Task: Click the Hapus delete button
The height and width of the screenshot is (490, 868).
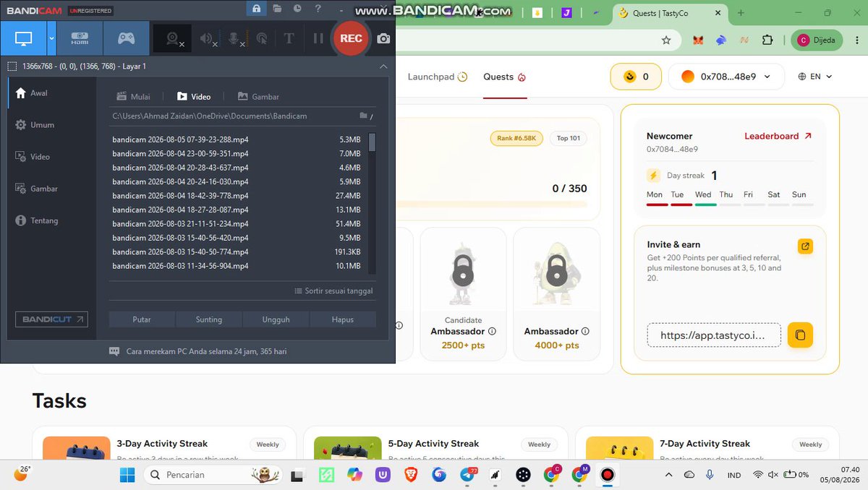Action: 343,319
